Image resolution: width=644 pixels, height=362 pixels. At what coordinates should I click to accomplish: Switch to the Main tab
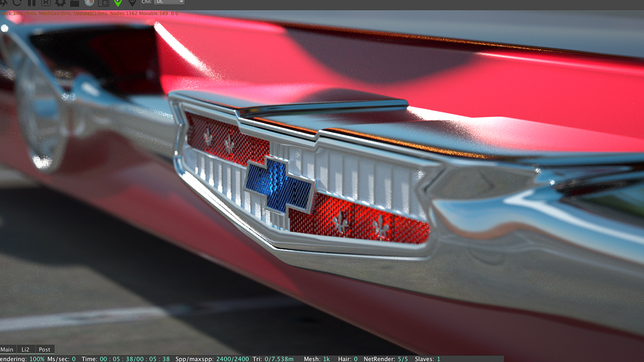click(7, 349)
